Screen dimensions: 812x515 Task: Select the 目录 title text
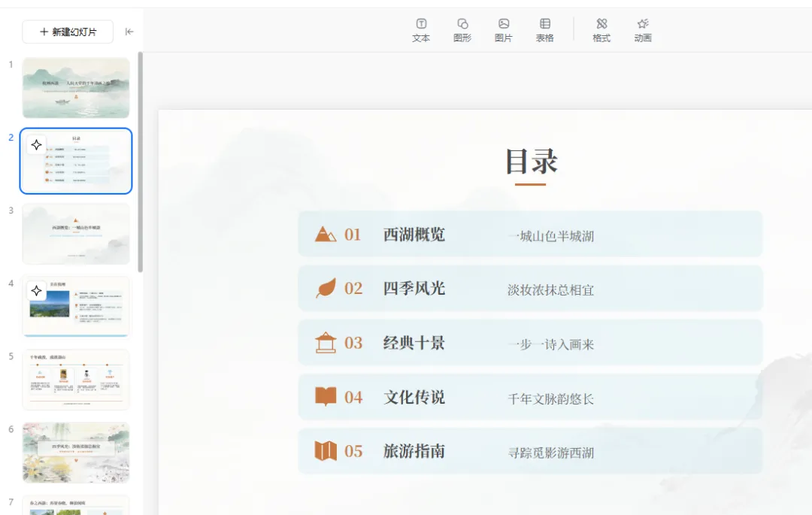(532, 162)
